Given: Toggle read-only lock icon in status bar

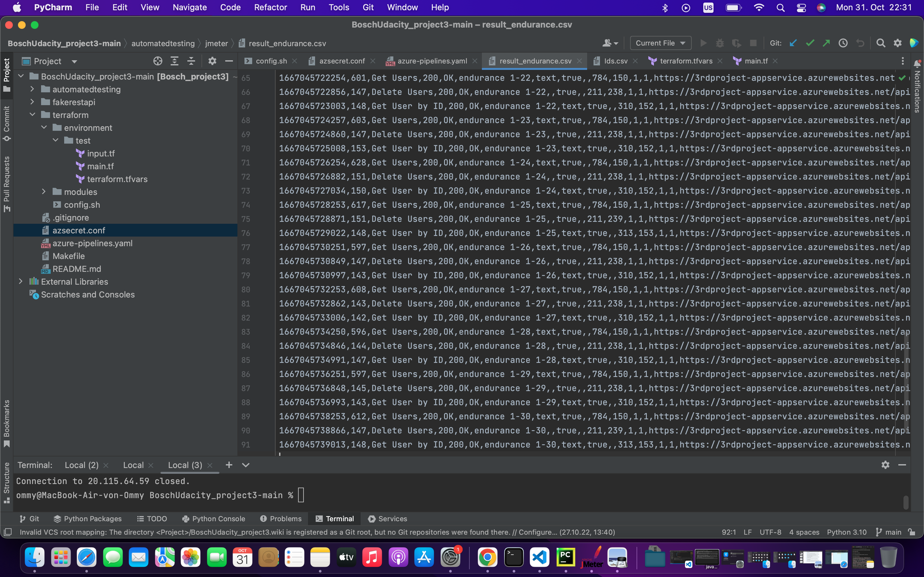Looking at the screenshot, I should [x=912, y=532].
